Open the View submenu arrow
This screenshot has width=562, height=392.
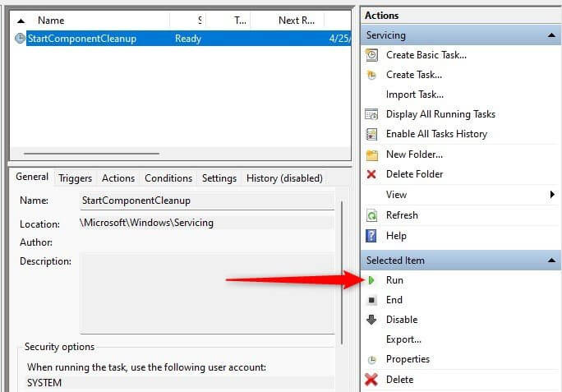point(552,195)
